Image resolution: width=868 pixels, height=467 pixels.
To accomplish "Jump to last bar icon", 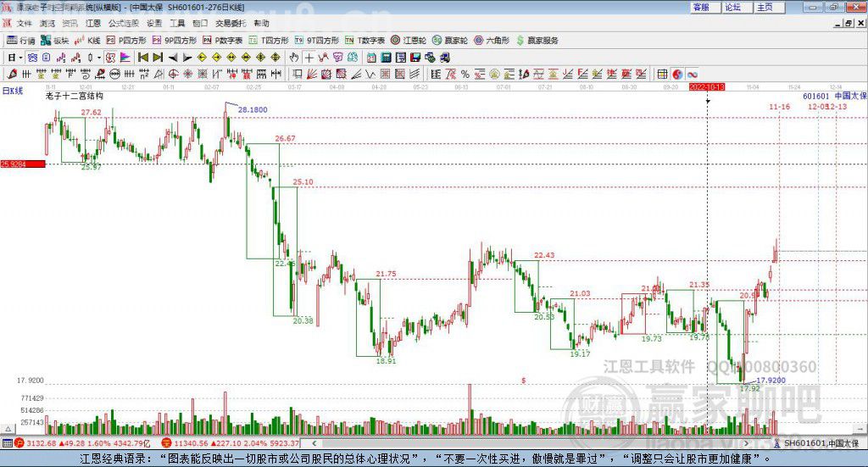I will pos(158,58).
